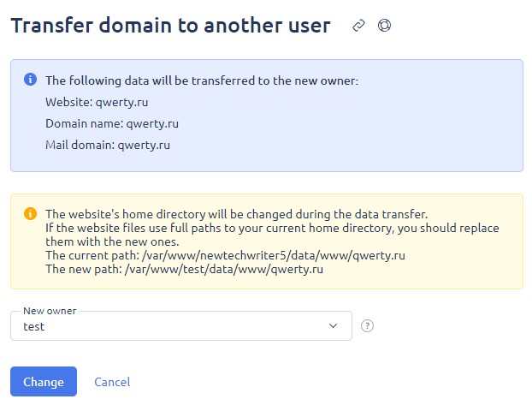Click the 'following data will be transferred' sentence
The height and width of the screenshot is (405, 532).
point(202,80)
